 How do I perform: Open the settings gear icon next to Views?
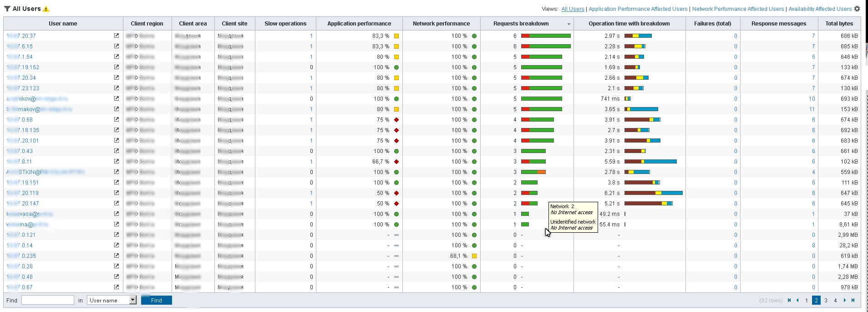[857, 9]
